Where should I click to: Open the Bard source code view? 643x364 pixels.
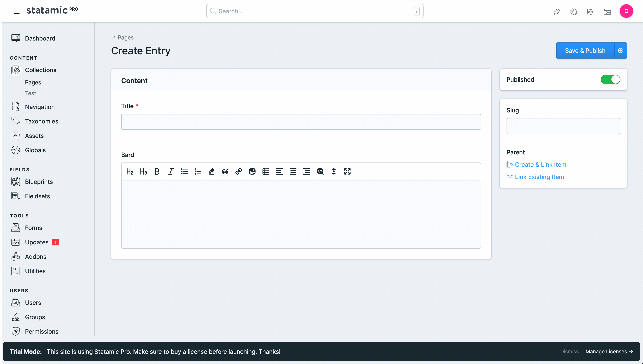tap(320, 171)
